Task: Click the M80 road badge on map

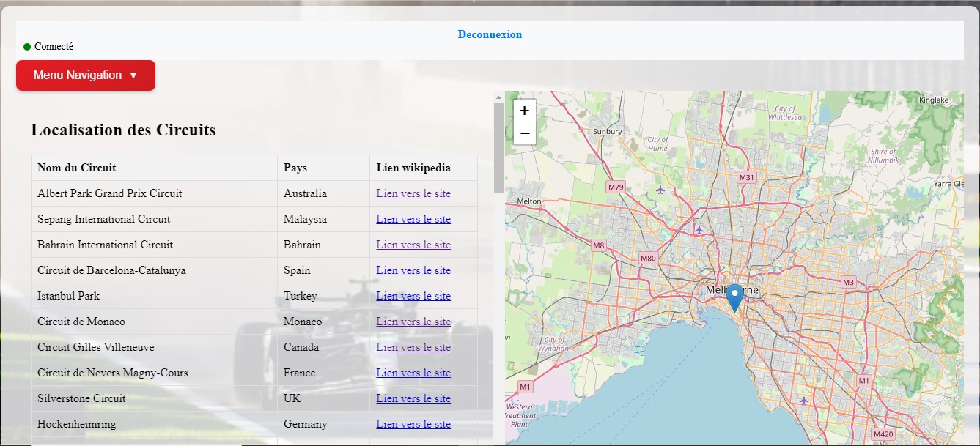Action: coord(648,258)
